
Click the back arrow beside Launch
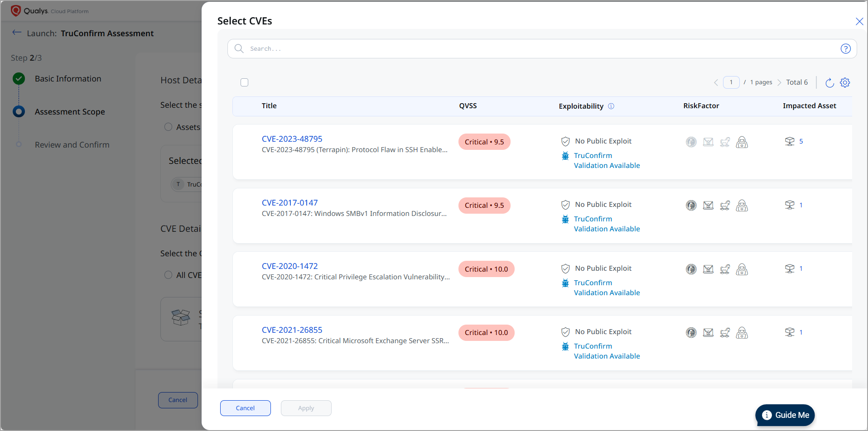(x=17, y=33)
